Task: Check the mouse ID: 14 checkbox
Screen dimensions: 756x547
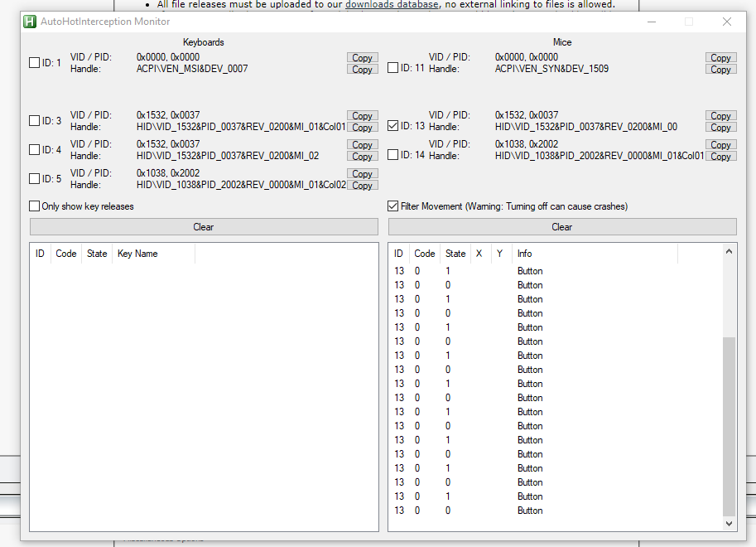Action: click(x=393, y=154)
